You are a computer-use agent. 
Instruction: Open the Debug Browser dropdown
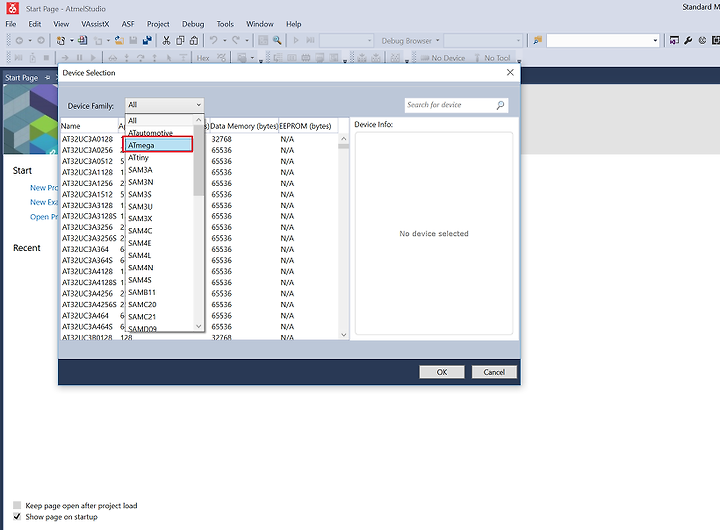[410, 40]
